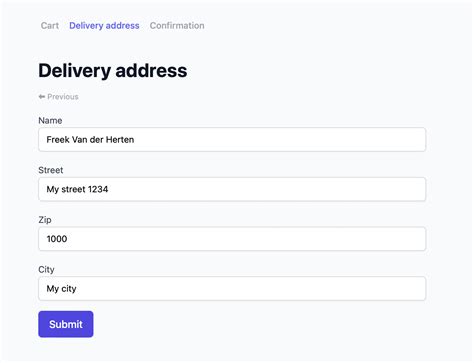Click the Name field label
This screenshot has width=474, height=363.
point(50,120)
